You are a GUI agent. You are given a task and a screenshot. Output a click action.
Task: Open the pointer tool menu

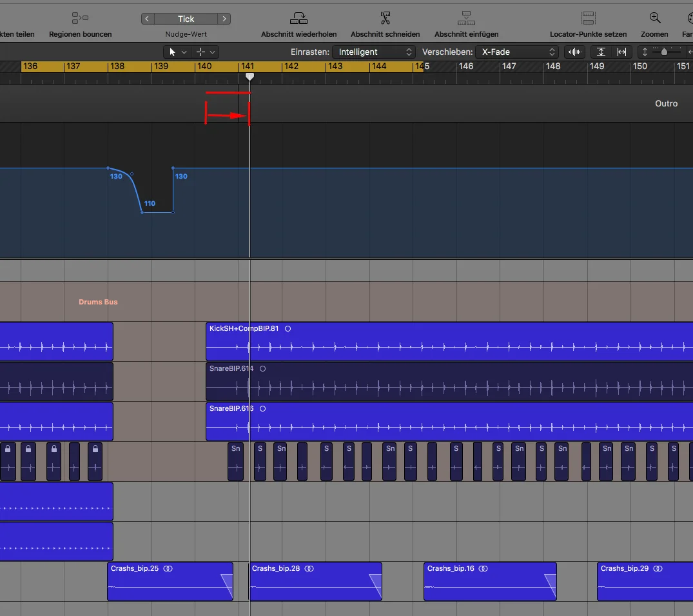177,52
